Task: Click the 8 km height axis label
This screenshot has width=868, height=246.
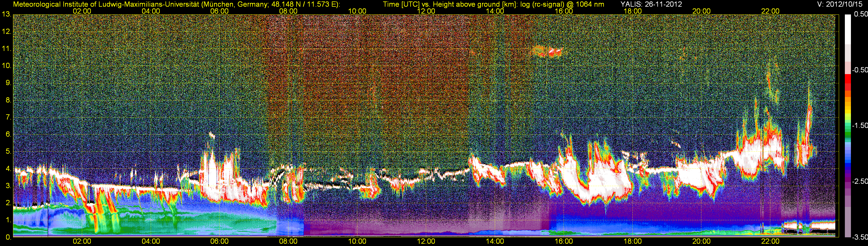Action: coord(8,100)
